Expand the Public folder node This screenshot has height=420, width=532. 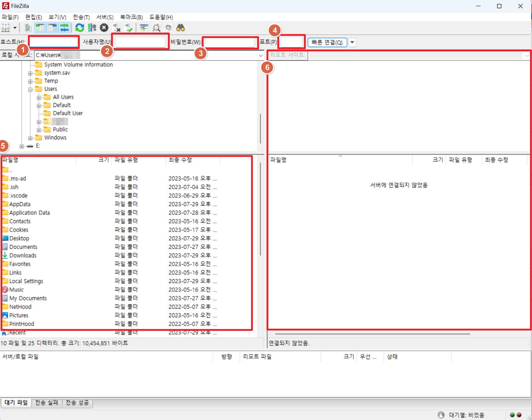(39, 130)
